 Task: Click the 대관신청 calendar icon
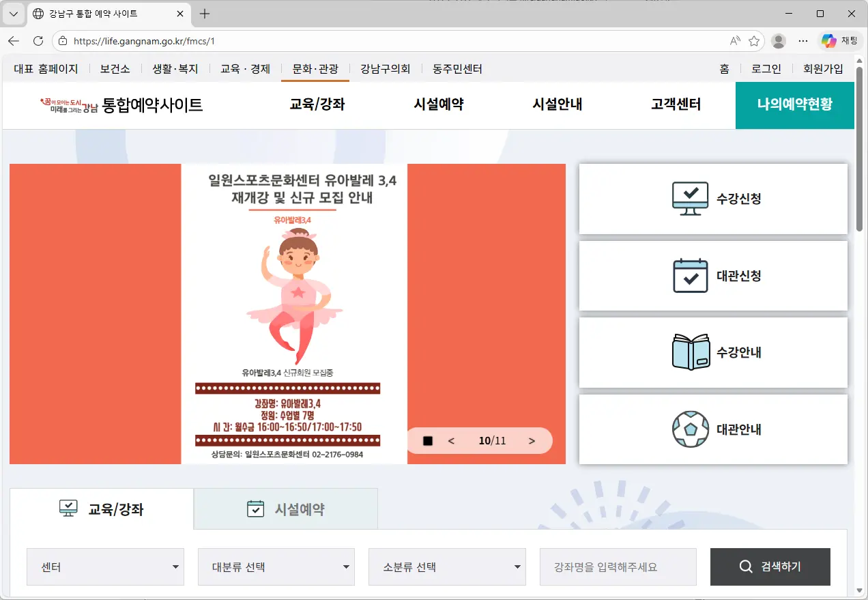[690, 276]
